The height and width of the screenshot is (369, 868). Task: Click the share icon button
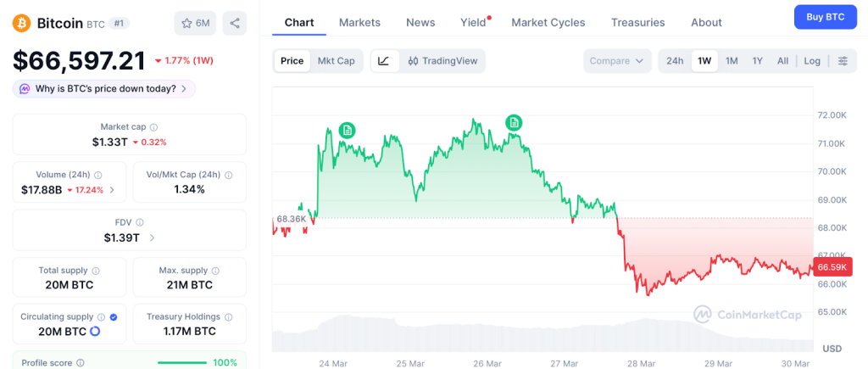click(235, 23)
